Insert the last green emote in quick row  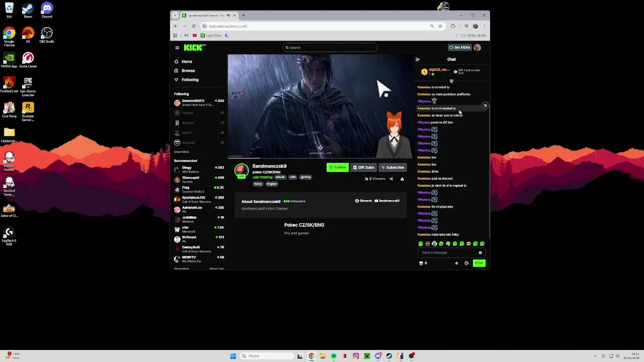(x=482, y=244)
